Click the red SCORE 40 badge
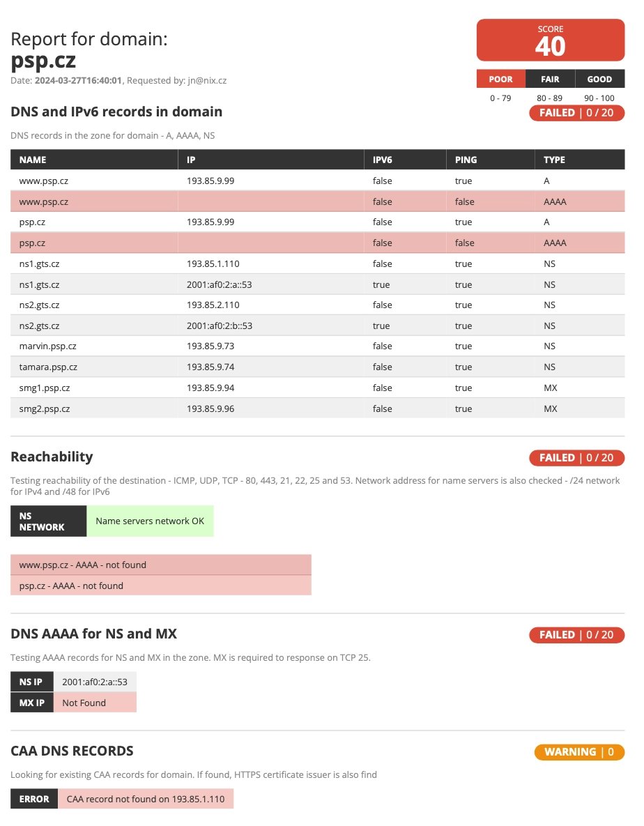This screenshot has width=644, height=826. coord(550,40)
